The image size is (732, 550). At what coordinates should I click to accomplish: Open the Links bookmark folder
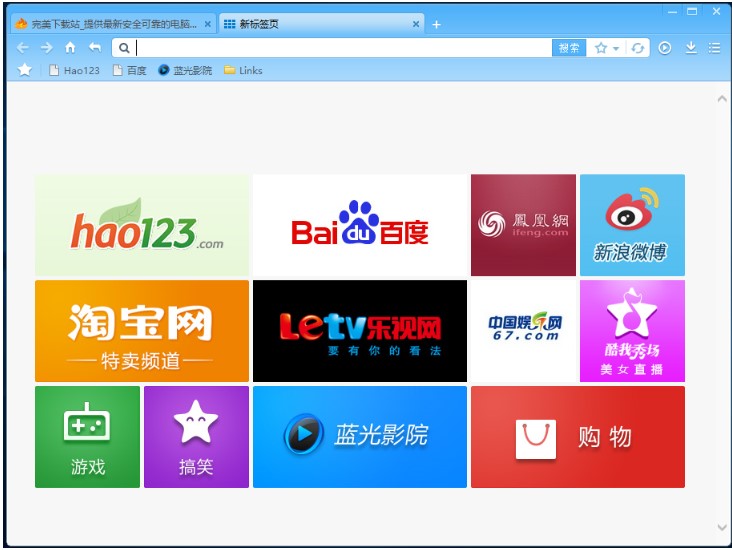click(243, 71)
